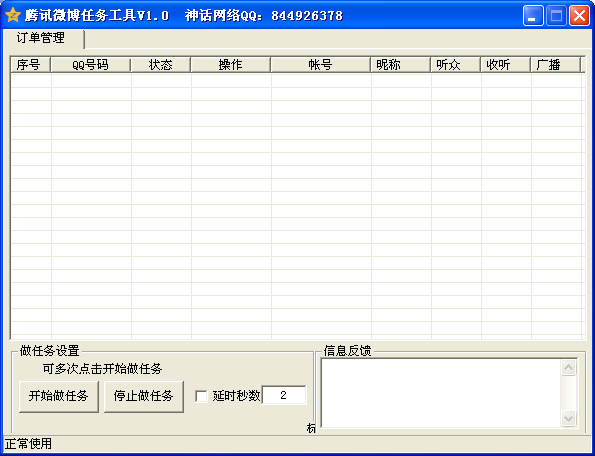Click the 昵称 column header

tap(400, 64)
